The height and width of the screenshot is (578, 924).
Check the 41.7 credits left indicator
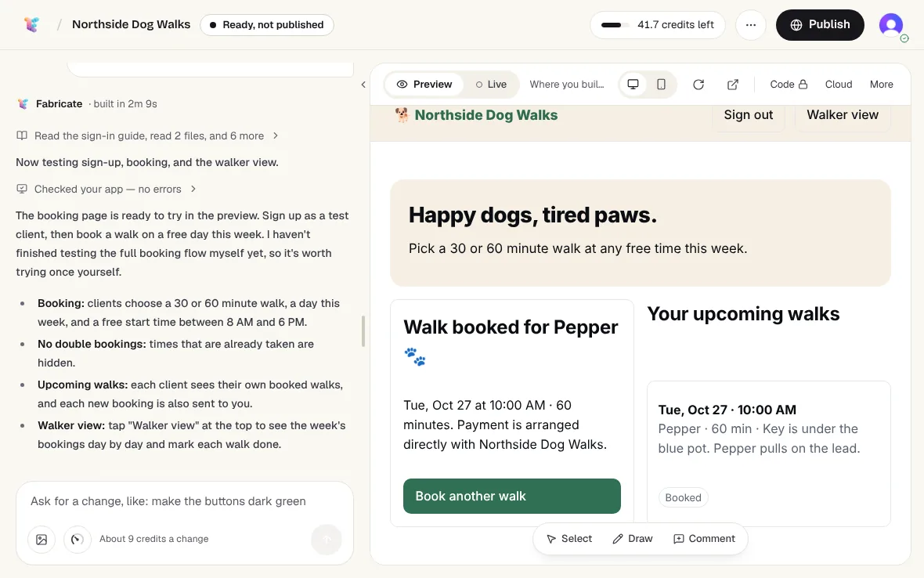pyautogui.click(x=658, y=25)
